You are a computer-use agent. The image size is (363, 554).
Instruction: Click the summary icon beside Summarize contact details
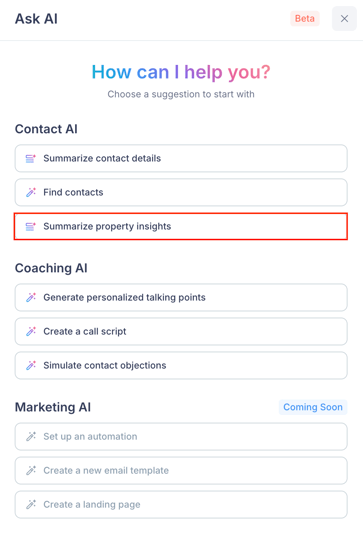point(31,159)
